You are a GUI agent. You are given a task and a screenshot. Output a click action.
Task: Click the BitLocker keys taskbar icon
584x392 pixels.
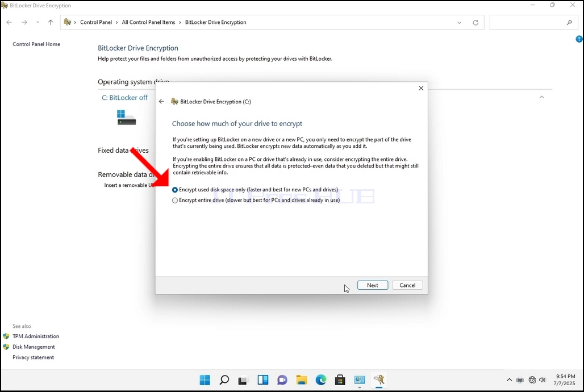tap(379, 380)
